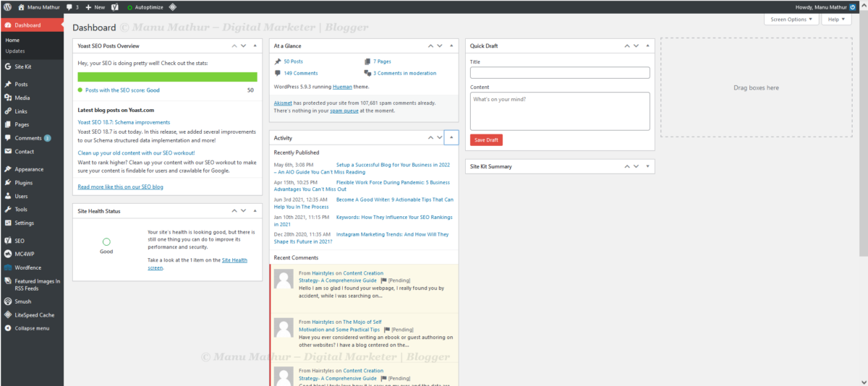
Task: Click the home icon beside Manu Mathur
Action: pos(21,7)
